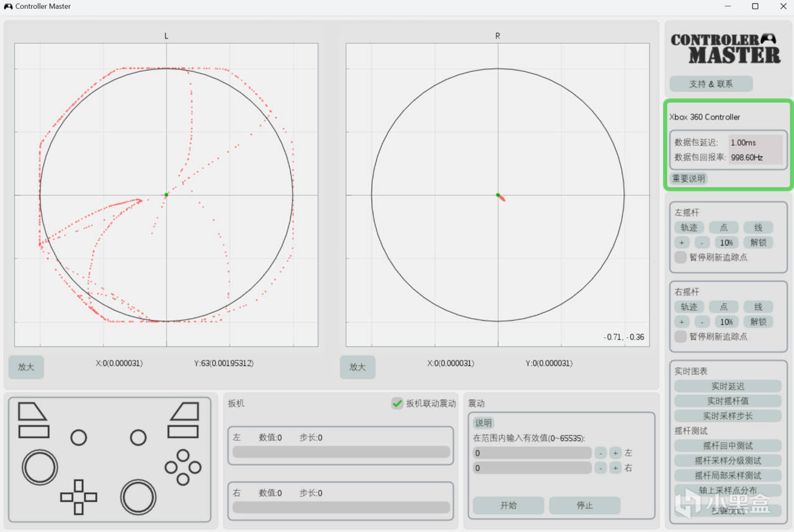Click 停止 to stop vibration

(584, 505)
